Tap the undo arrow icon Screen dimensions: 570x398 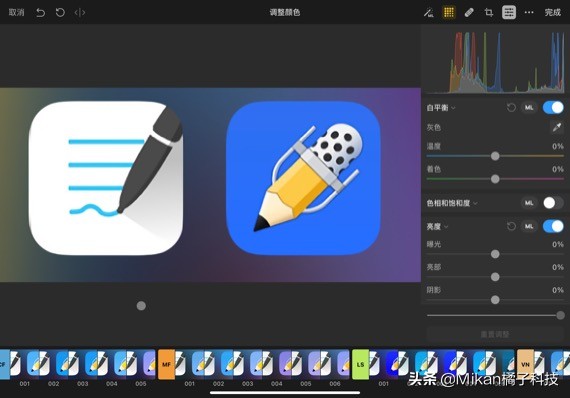pos(40,13)
